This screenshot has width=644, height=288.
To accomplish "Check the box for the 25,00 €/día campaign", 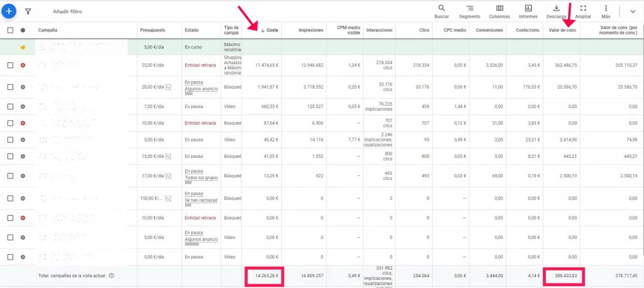I will [x=10, y=65].
